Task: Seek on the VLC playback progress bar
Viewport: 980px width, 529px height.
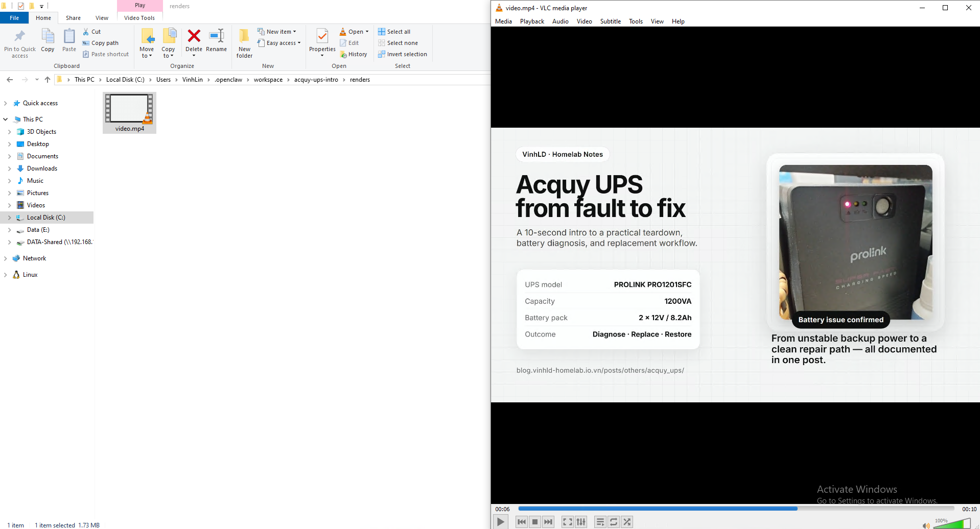Action: click(736, 509)
